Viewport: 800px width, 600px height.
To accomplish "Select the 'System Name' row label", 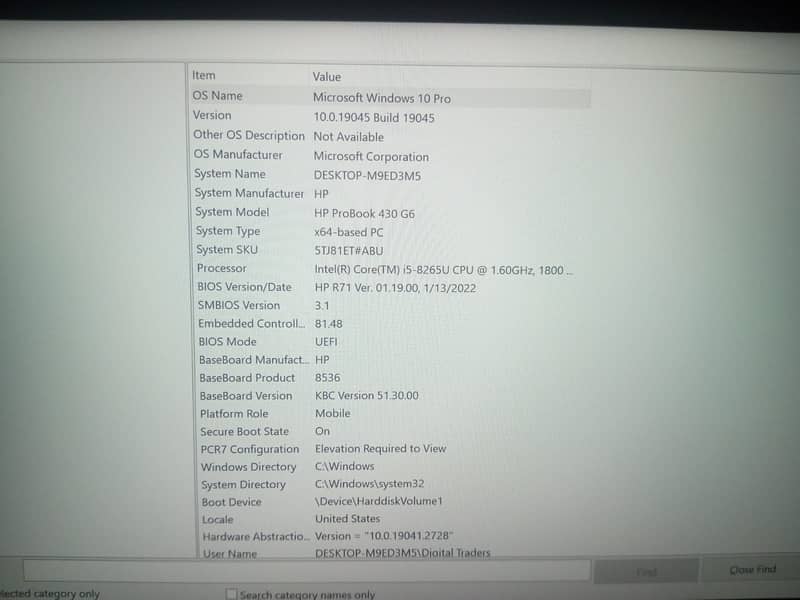I will point(230,174).
